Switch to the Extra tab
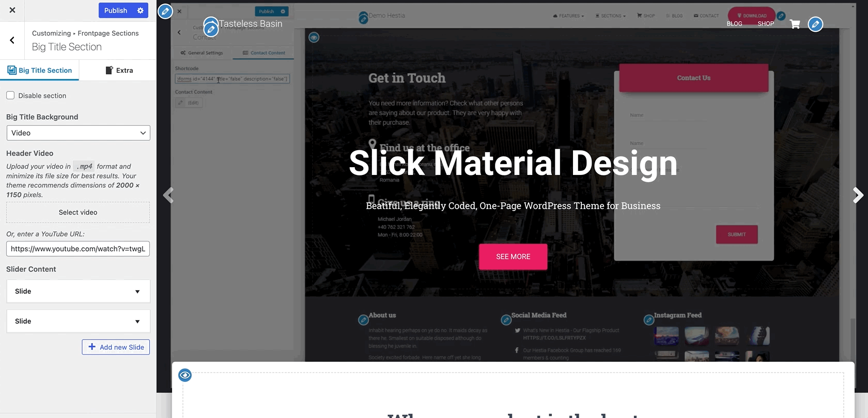This screenshot has width=868, height=418. (119, 70)
